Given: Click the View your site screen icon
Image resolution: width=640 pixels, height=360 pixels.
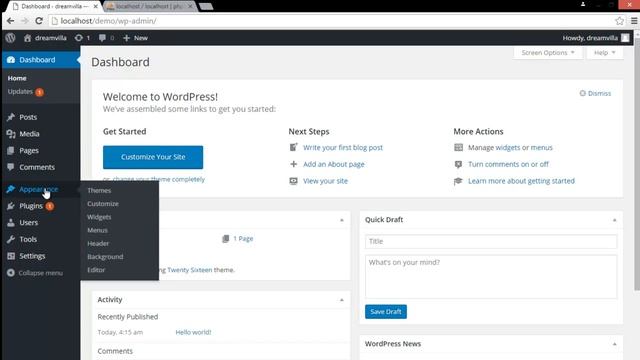Looking at the screenshot, I should (293, 181).
